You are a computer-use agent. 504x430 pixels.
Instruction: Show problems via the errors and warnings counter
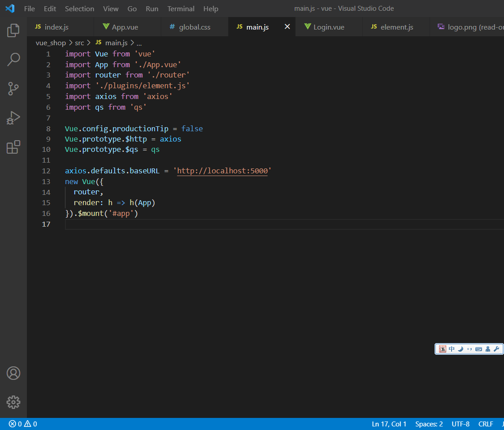[x=23, y=424]
